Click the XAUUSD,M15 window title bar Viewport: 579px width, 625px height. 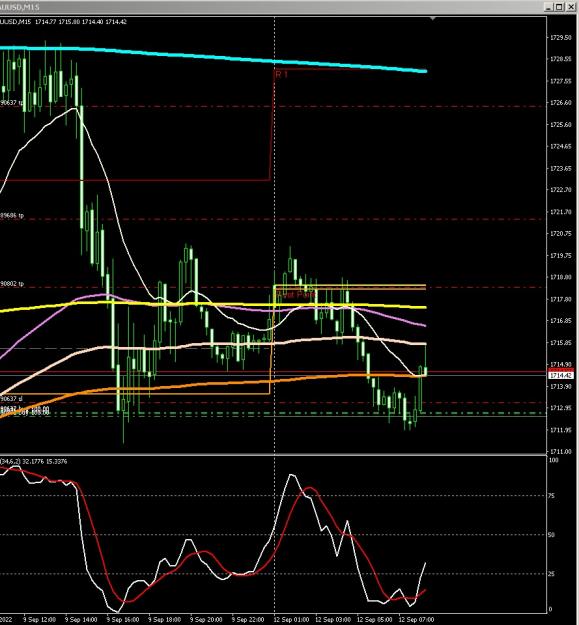pos(271,7)
